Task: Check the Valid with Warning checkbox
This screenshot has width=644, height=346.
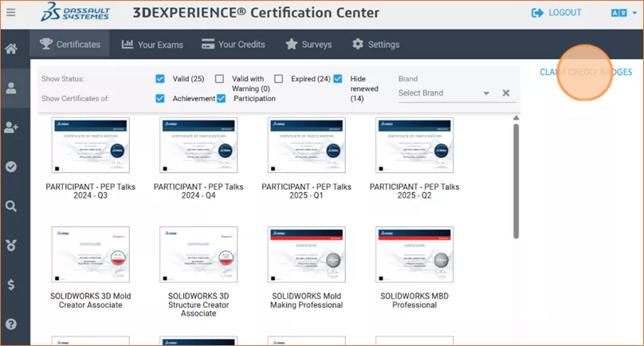Action: 220,78
